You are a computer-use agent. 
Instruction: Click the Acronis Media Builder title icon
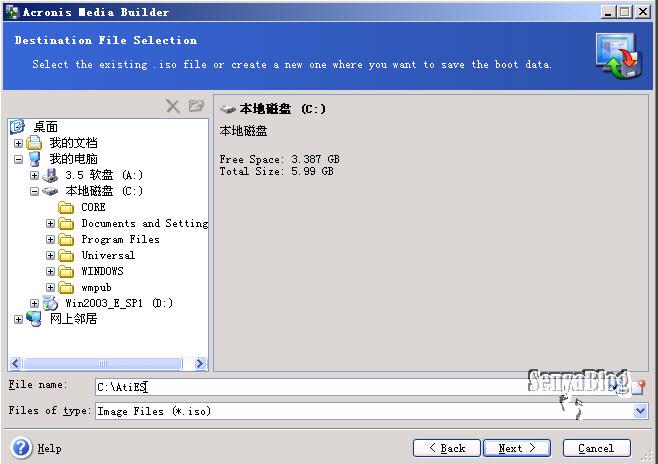[12, 12]
